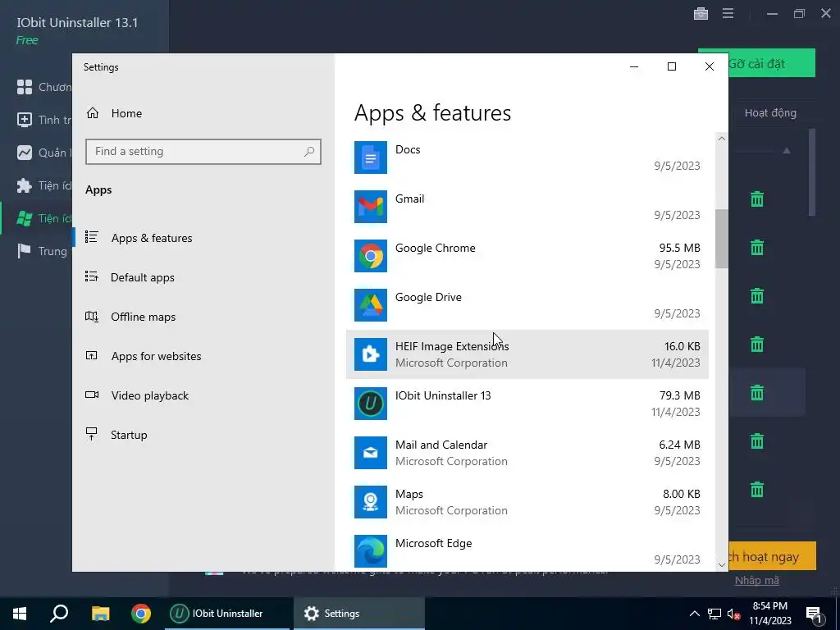Open the notification center icon
Screen dimensions: 840x630
(814, 614)
